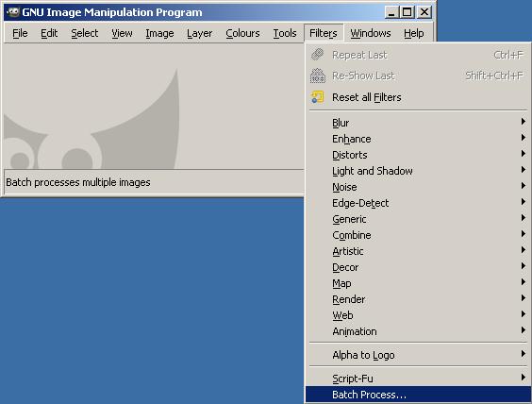The width and height of the screenshot is (532, 404).
Task: Close the GIMP window
Action: (x=424, y=12)
